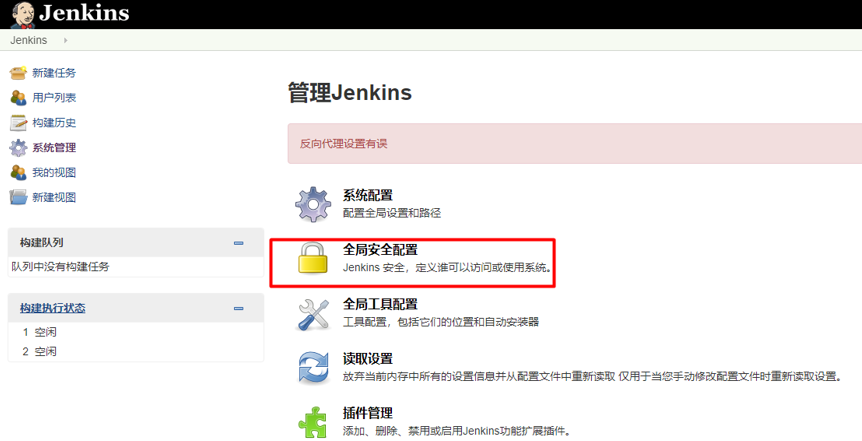Open the 系统管理 sidebar link
This screenshot has width=862, height=441.
[x=54, y=147]
